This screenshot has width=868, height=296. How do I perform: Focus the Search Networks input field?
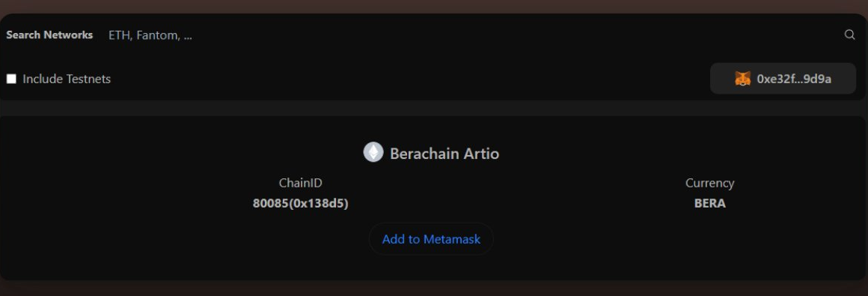coord(471,35)
